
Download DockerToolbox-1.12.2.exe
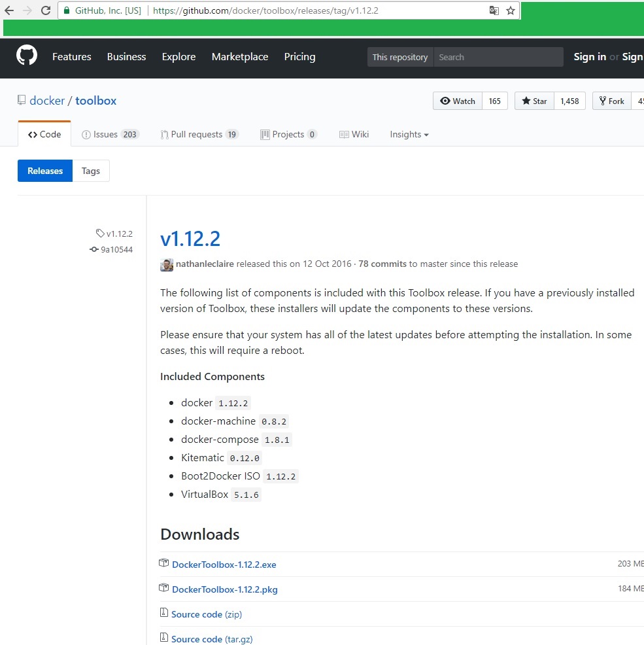(x=224, y=565)
